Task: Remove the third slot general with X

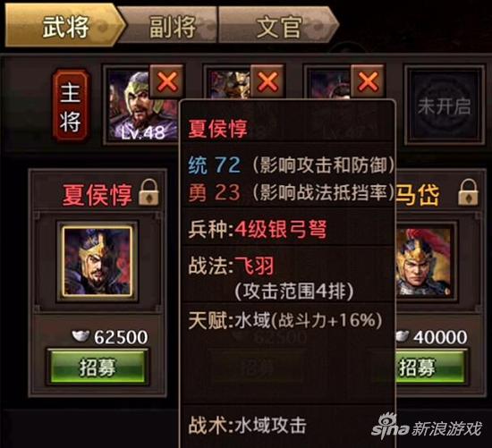Action: [368, 81]
